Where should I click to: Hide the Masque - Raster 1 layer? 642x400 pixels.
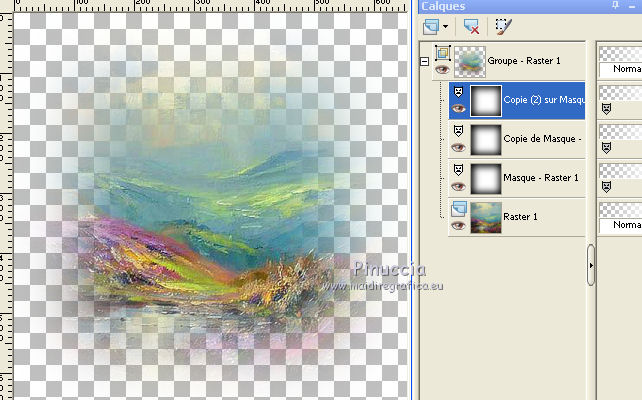coord(458,187)
